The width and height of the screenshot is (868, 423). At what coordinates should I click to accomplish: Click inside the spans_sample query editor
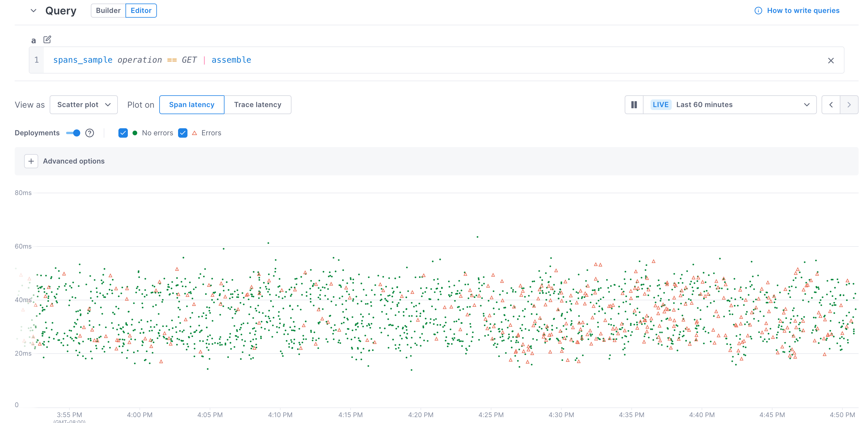click(152, 60)
